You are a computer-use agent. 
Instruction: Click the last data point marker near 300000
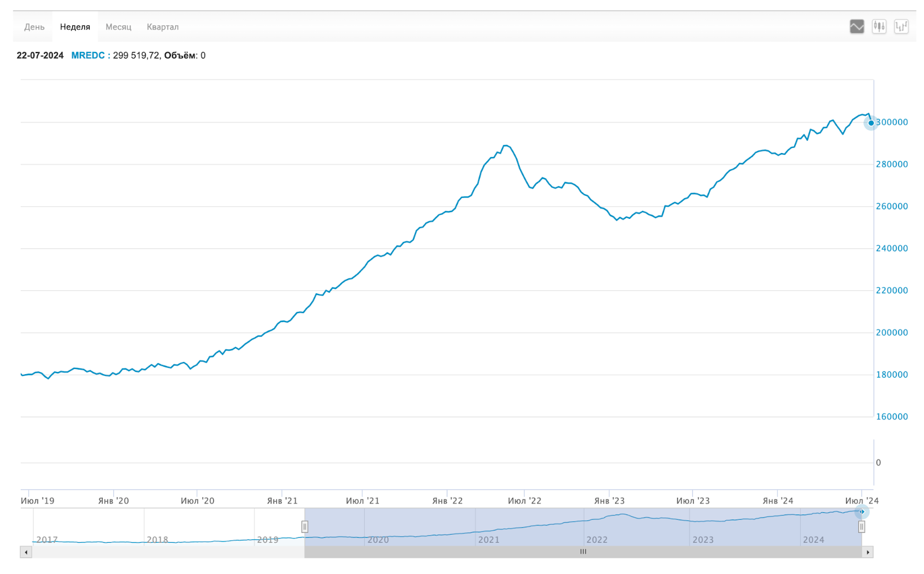pos(871,123)
